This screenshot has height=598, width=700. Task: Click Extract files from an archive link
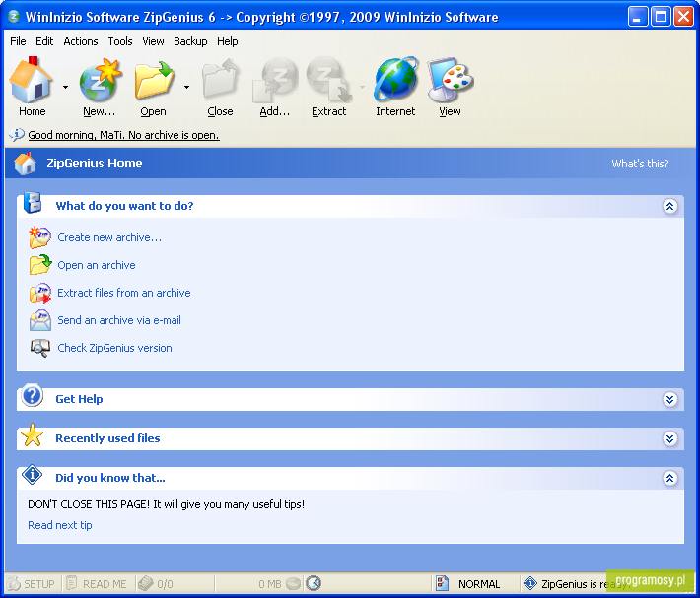coord(124,293)
